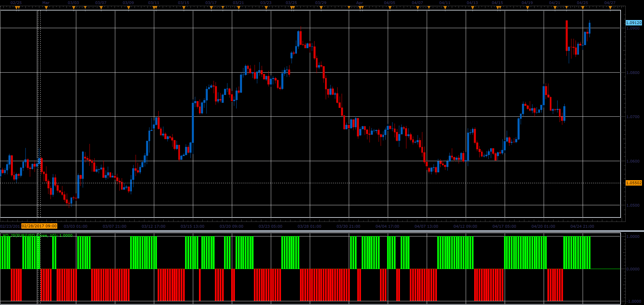
Task: Click the 04/12 09:00 time axis label
Action: (465, 226)
